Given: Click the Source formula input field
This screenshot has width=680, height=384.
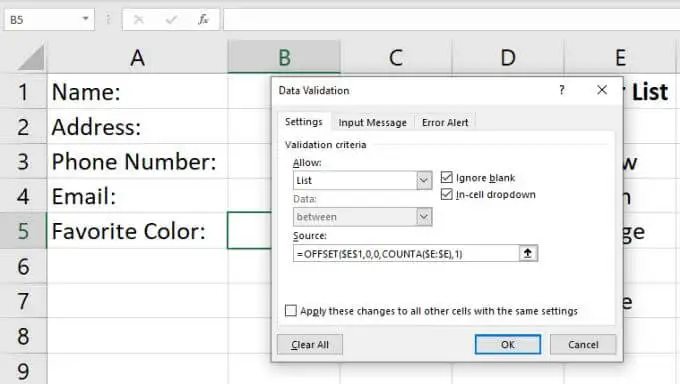Looking at the screenshot, I should (x=406, y=254).
